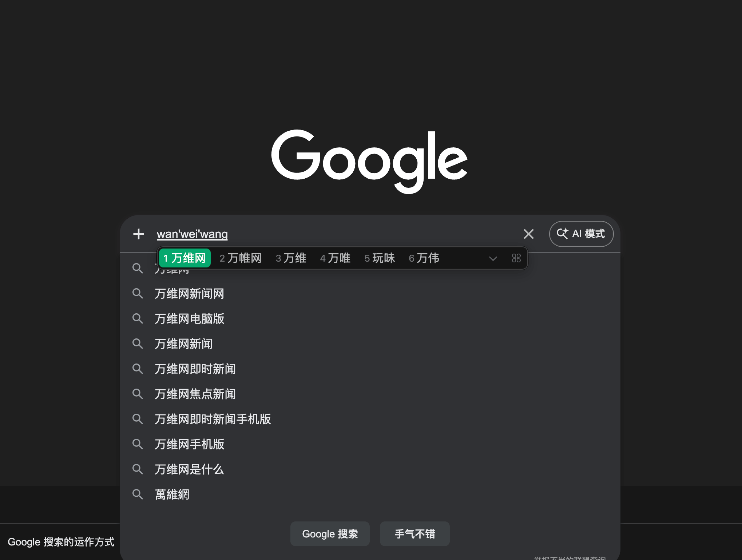Pick IME candidate 6 万伟

(x=424, y=258)
